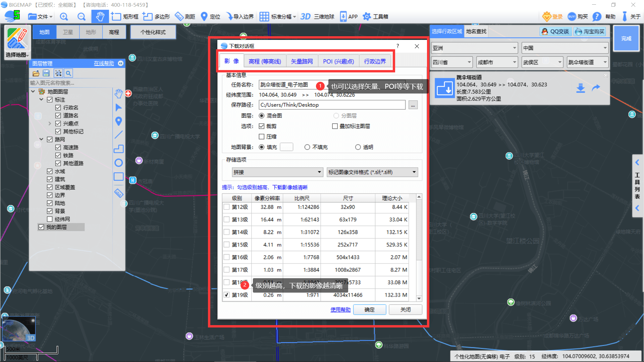Select the rectangle drawing tool
The width and height of the screenshot is (644, 362).
[118, 177]
